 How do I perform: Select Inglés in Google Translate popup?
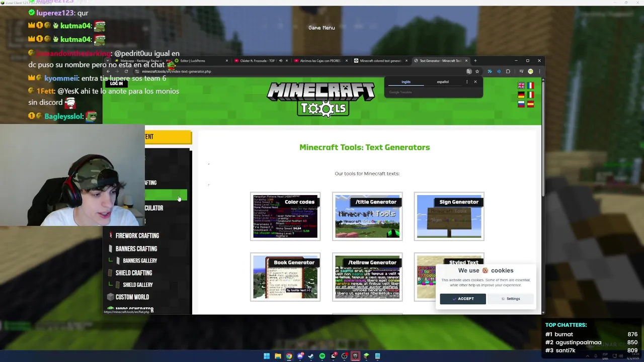[x=406, y=82]
